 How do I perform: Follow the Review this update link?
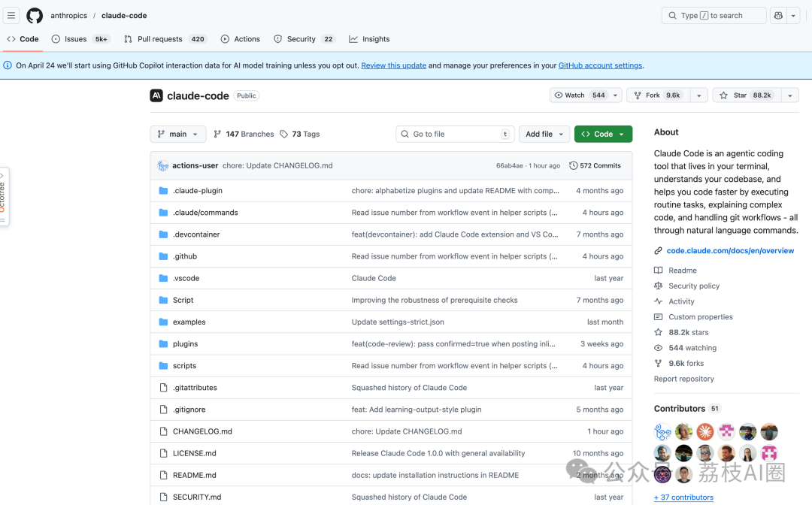tap(393, 65)
